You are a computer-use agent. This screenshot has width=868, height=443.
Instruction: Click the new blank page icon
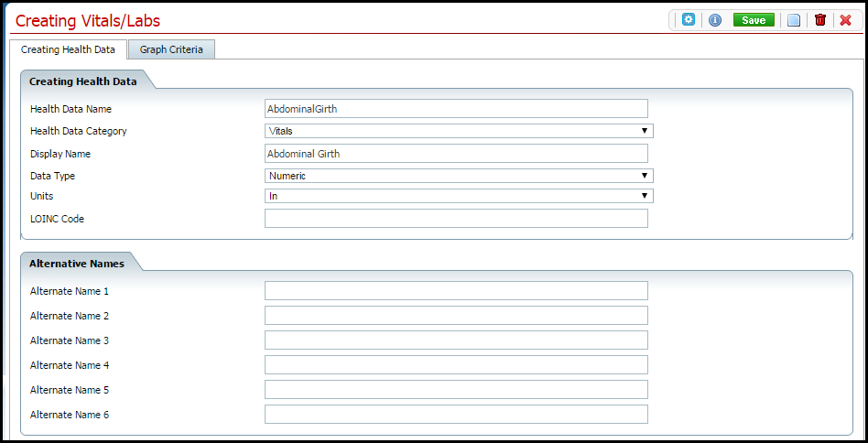pyautogui.click(x=794, y=20)
